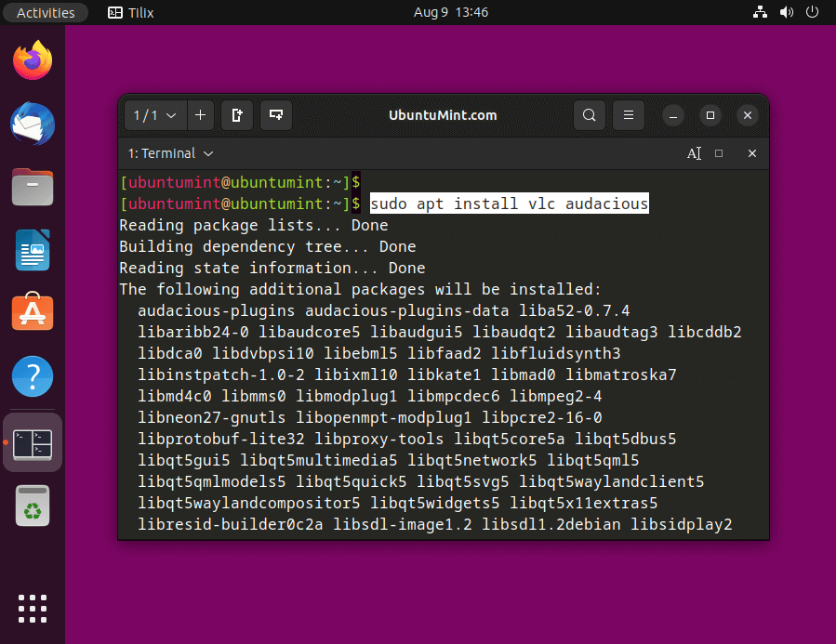The height and width of the screenshot is (644, 836).
Task: Click 'libsdl-image1.2' package name
Action: 403,524
